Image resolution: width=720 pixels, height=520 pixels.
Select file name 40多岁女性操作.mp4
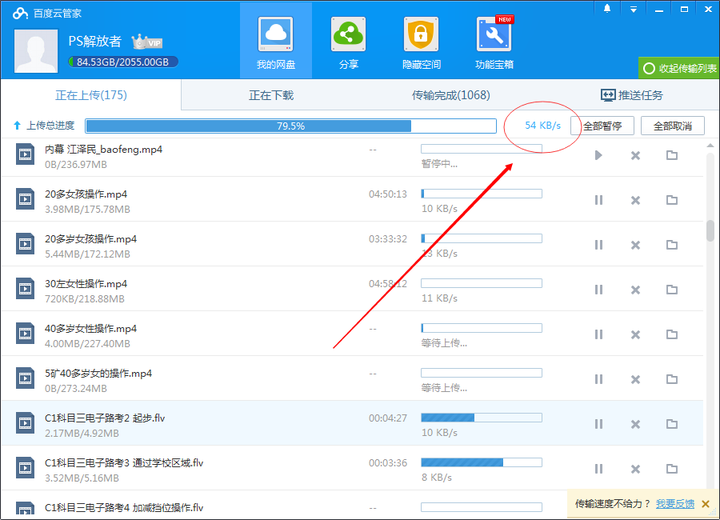click(x=90, y=328)
